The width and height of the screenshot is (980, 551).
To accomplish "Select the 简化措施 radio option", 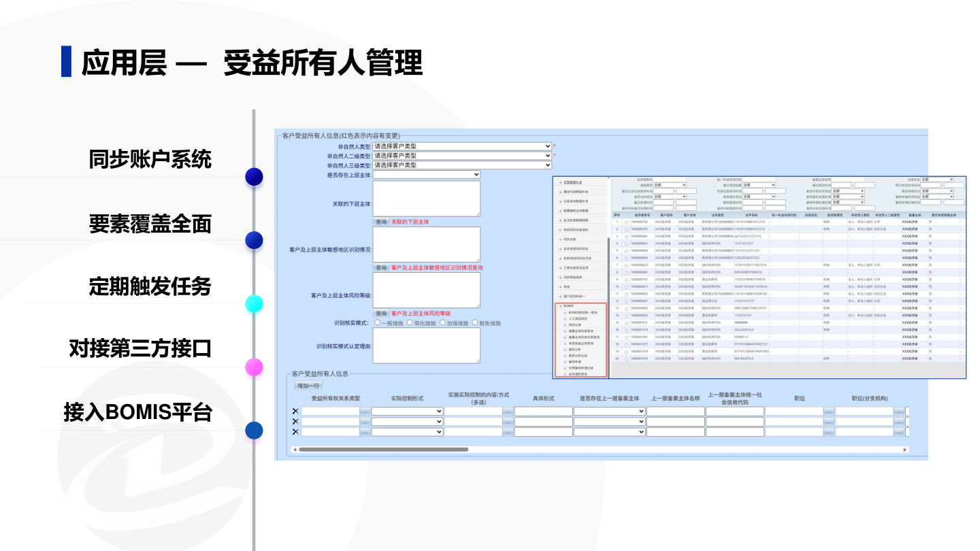I will click(x=410, y=323).
